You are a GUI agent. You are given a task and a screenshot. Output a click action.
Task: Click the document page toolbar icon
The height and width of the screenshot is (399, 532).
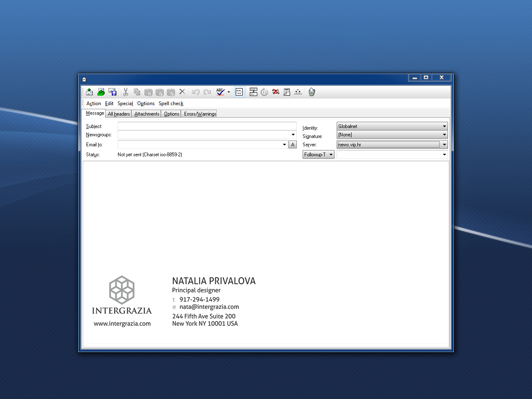[x=287, y=92]
